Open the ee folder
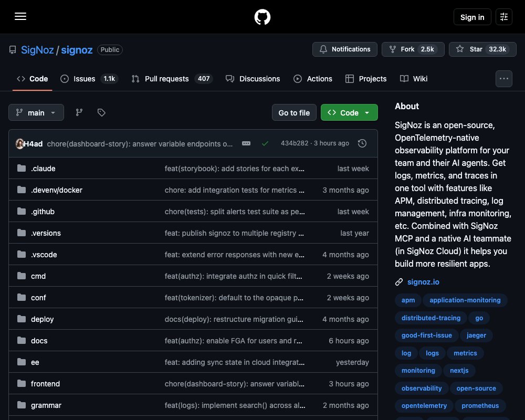The width and height of the screenshot is (525, 420). point(35,362)
